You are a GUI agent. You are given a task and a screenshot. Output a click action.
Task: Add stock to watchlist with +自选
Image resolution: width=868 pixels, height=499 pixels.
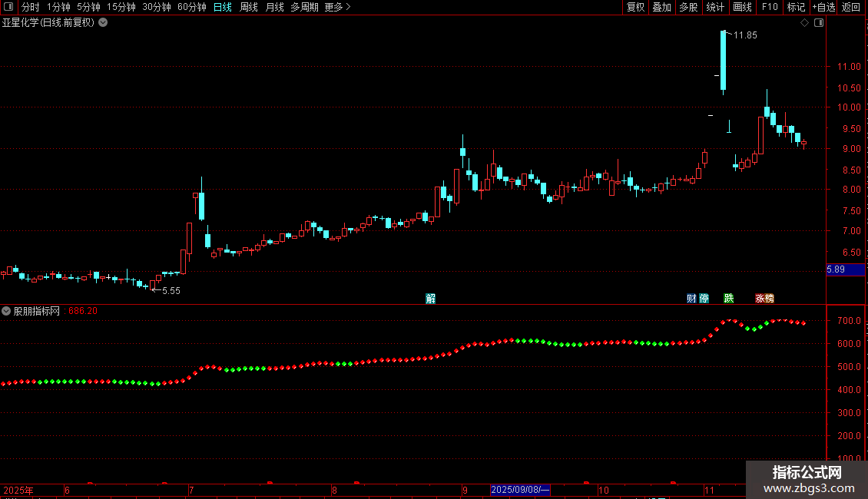[x=823, y=7]
